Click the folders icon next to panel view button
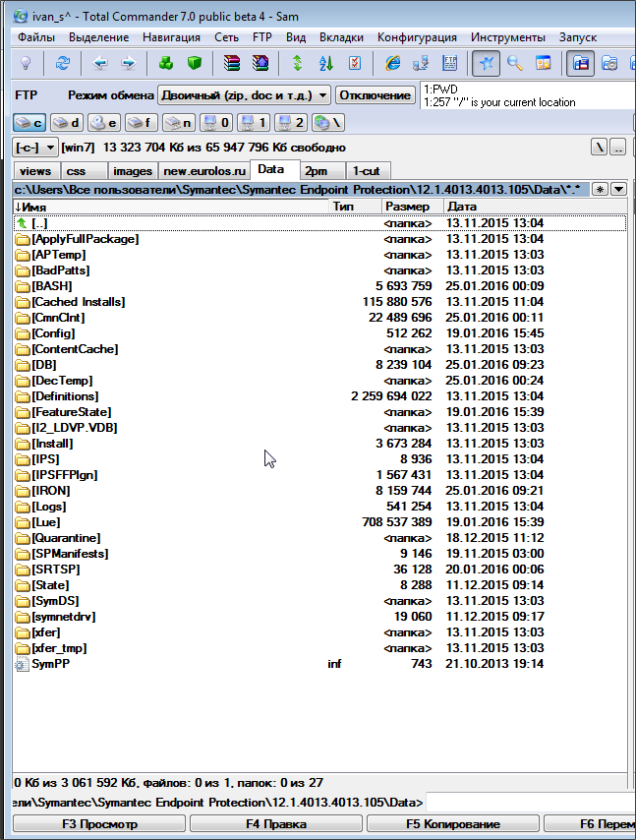The height and width of the screenshot is (840, 636). tap(609, 63)
